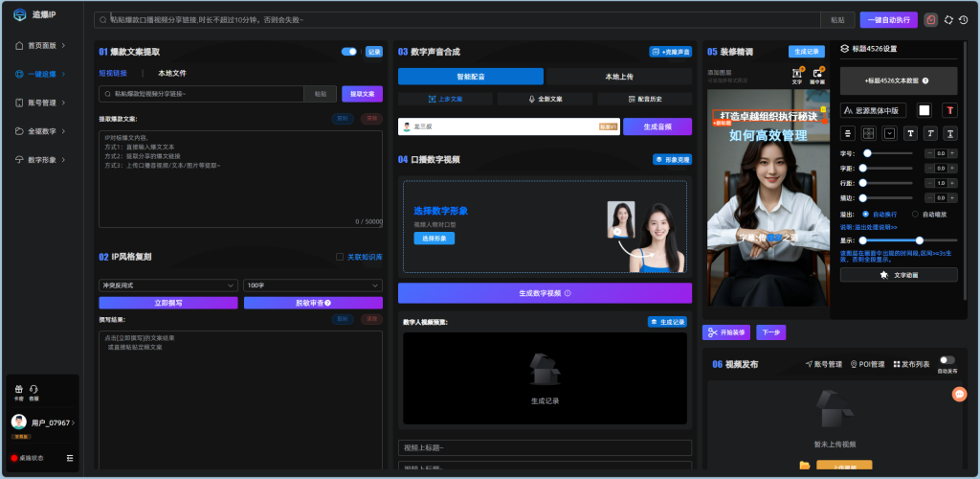This screenshot has height=479, width=980.
Task: Add a 文字 text layer icon
Action: 797,74
